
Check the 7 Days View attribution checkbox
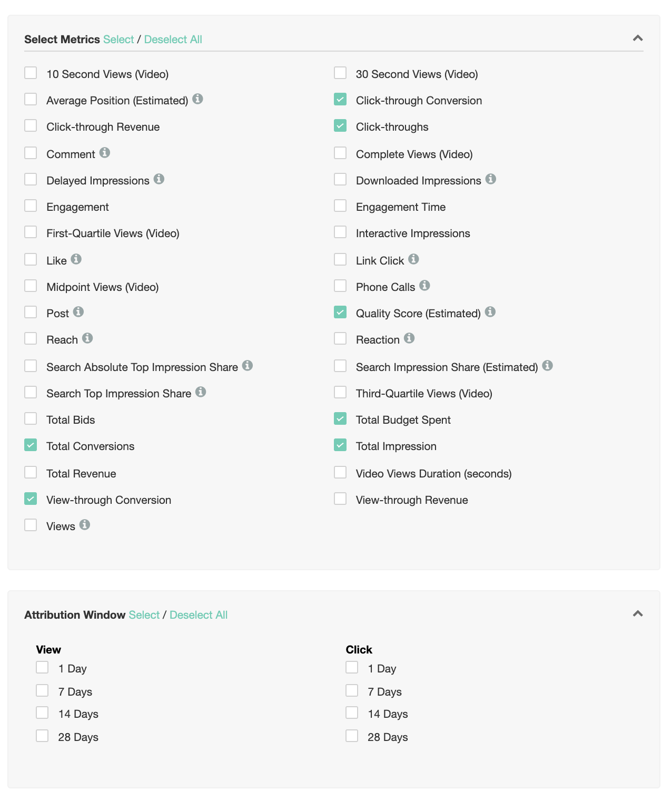pos(42,691)
